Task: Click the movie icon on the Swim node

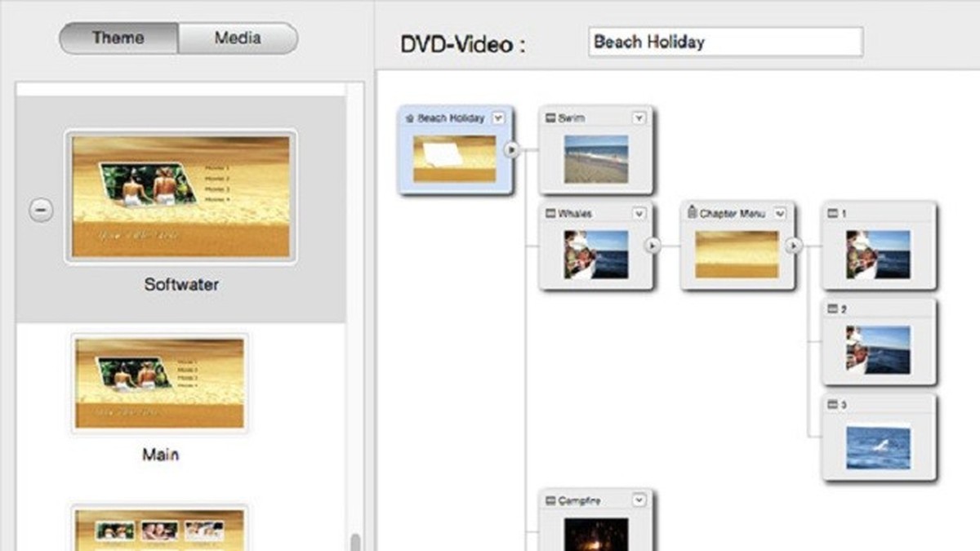Action: (x=550, y=117)
